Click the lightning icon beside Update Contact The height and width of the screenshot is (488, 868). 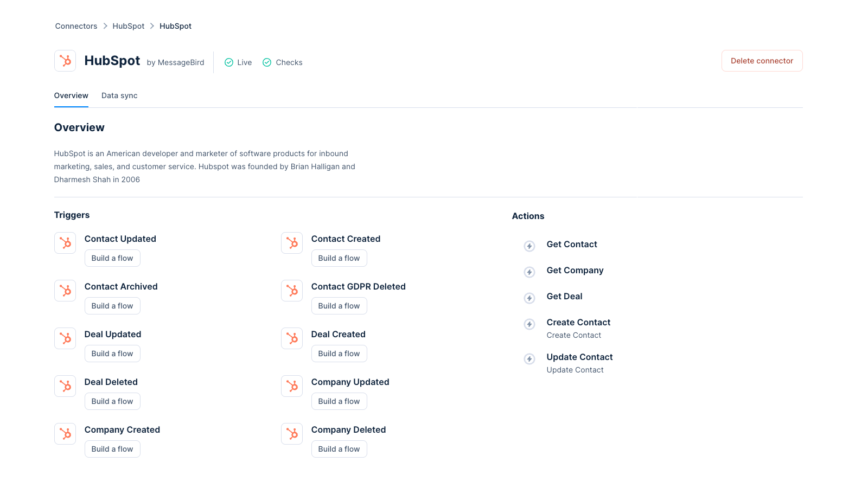pyautogui.click(x=529, y=359)
